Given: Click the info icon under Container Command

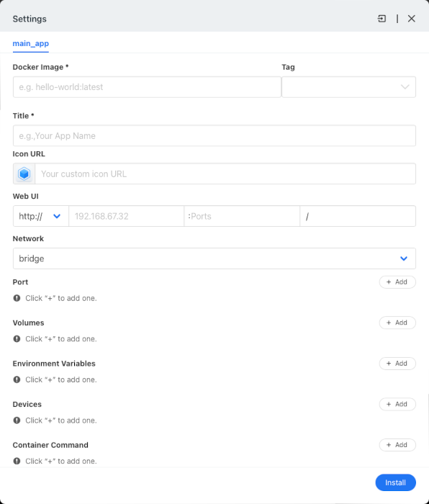Looking at the screenshot, I should [x=17, y=461].
